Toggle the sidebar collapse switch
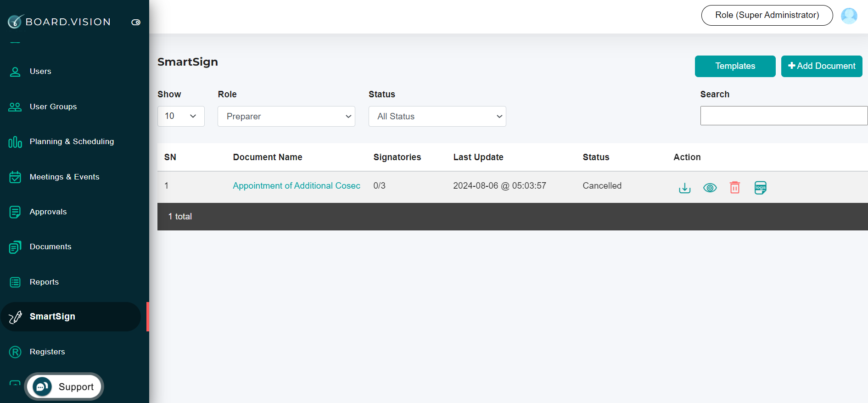Image resolution: width=868 pixels, height=403 pixels. point(136,22)
